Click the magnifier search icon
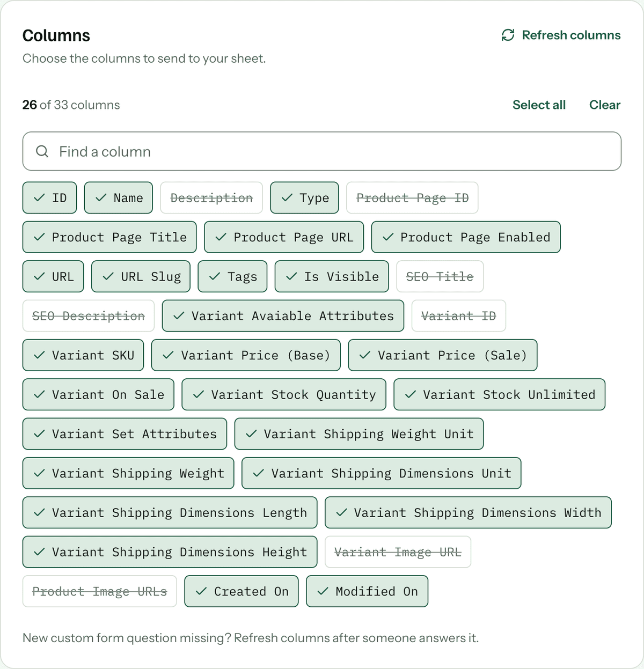This screenshot has width=644, height=669. [x=42, y=151]
